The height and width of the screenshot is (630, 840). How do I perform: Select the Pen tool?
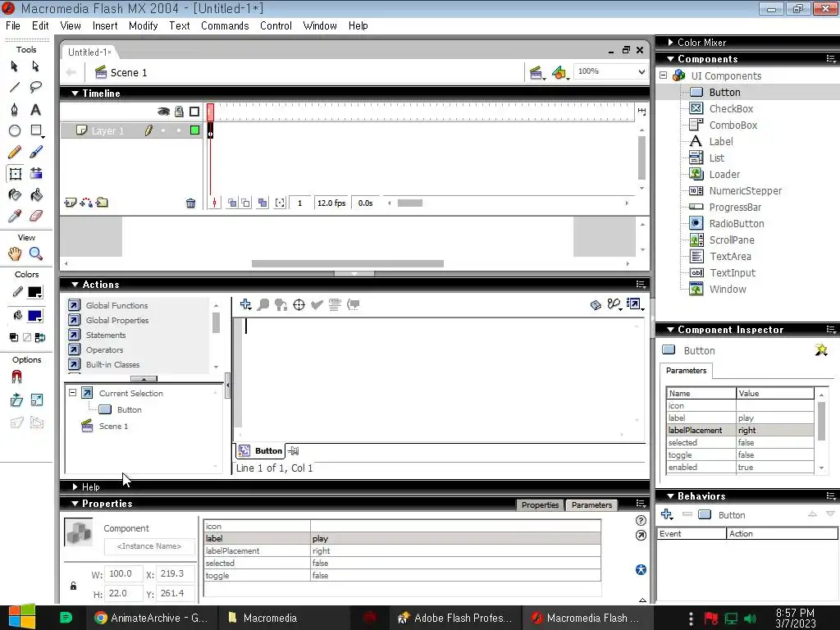(x=15, y=109)
